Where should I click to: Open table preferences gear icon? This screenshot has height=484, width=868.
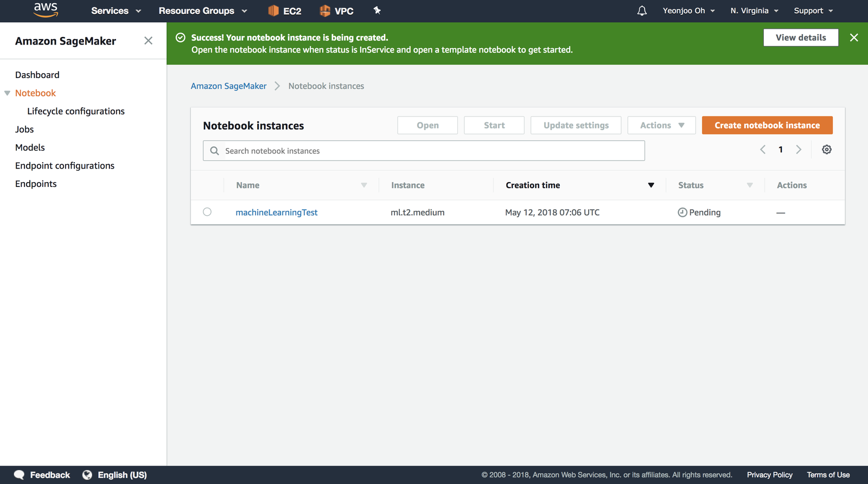[x=826, y=150]
